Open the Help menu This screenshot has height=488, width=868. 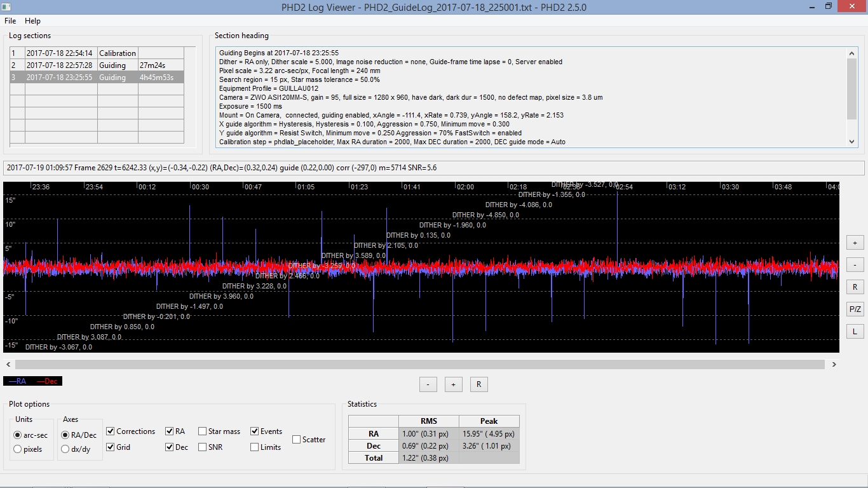click(x=32, y=21)
